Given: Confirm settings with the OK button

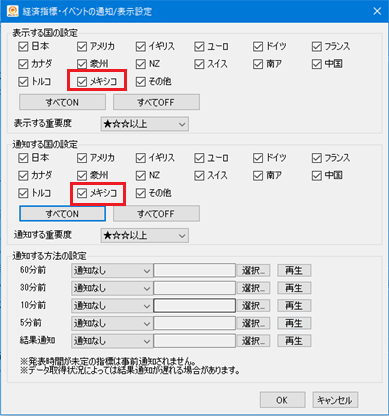Looking at the screenshot, I should click(x=282, y=400).
